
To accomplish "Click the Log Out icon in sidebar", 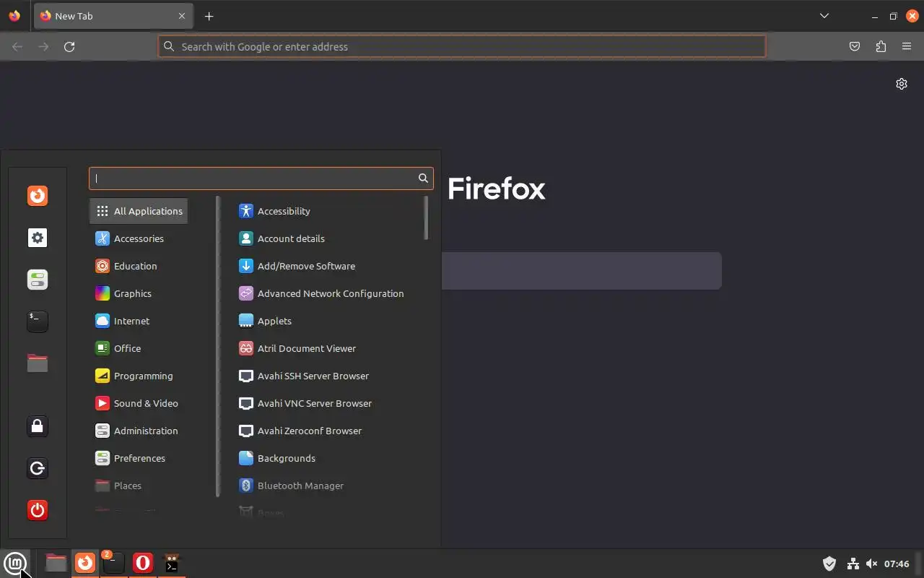I will coord(38,468).
